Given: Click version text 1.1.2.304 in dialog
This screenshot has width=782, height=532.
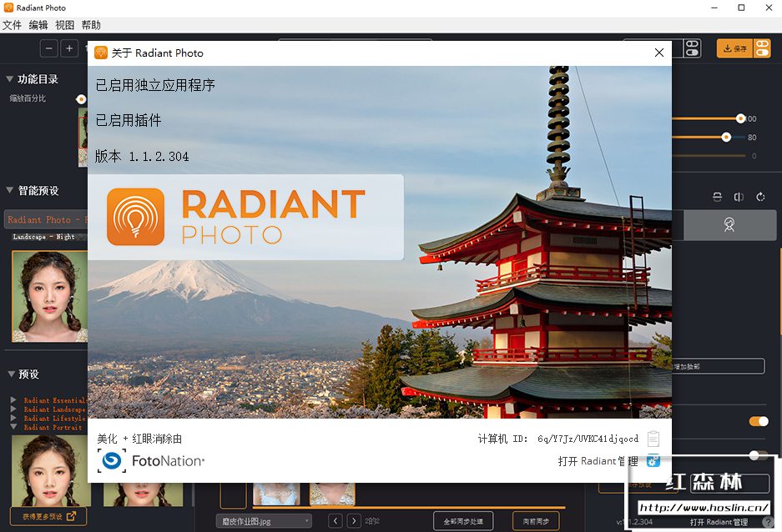Looking at the screenshot, I should point(159,157).
